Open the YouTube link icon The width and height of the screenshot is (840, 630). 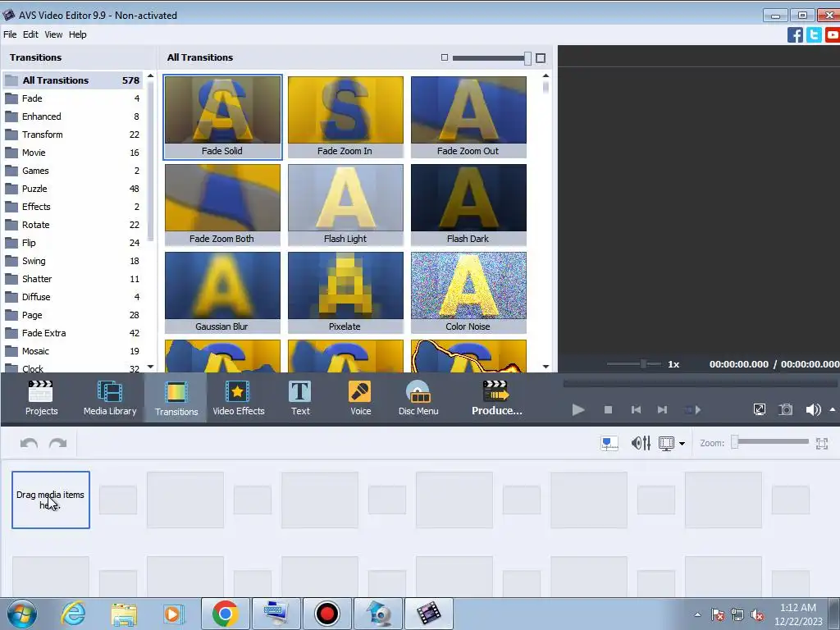[x=833, y=34]
